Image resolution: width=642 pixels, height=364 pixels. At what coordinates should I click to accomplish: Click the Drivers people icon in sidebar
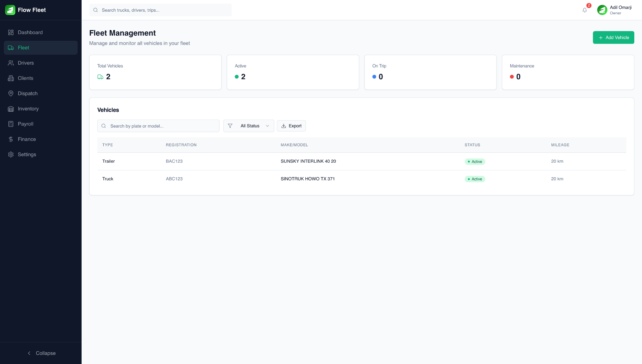(11, 63)
